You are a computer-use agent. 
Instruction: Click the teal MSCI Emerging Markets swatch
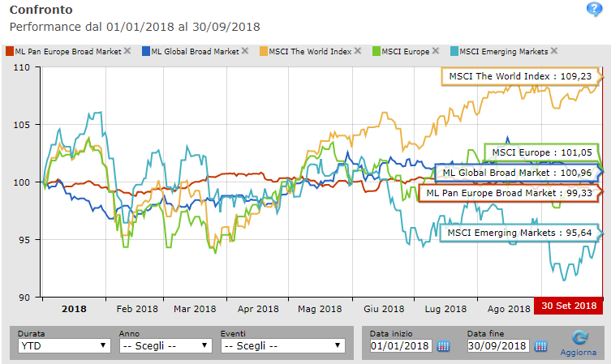454,51
